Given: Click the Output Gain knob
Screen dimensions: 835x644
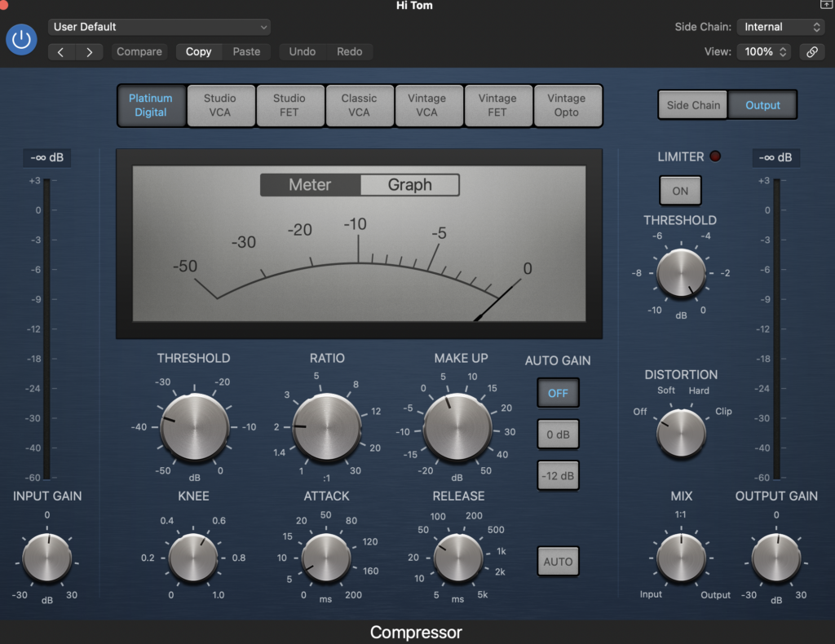Looking at the screenshot, I should point(776,558).
